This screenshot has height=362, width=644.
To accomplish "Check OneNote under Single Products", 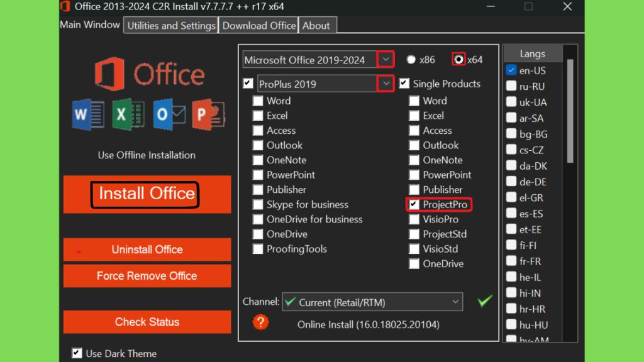I will click(x=414, y=160).
